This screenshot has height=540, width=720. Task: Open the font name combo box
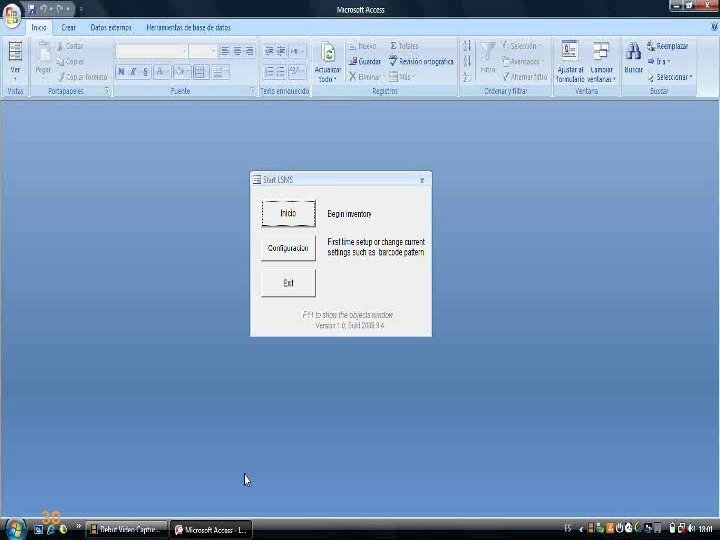pos(152,51)
